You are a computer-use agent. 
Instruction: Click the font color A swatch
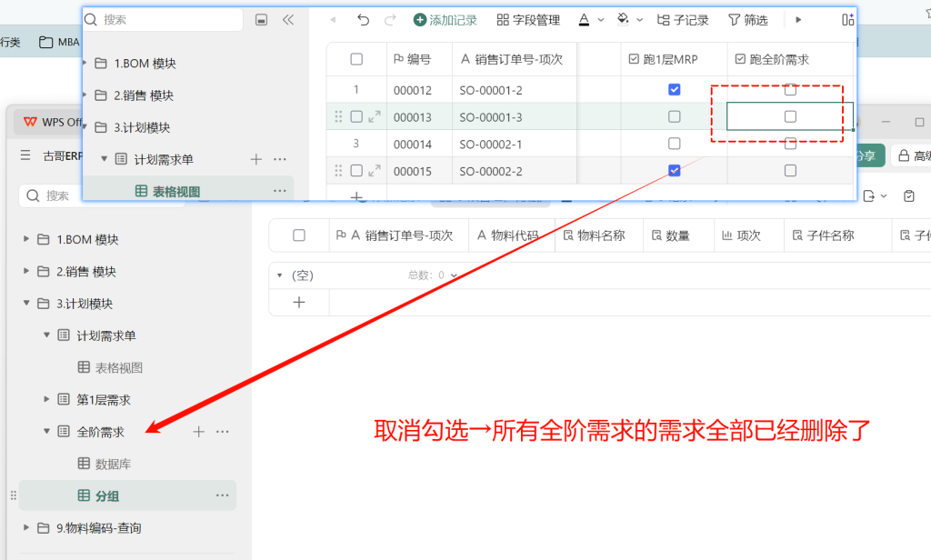(x=585, y=20)
